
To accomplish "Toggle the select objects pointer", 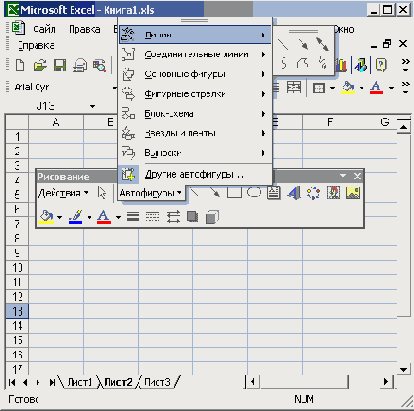I will click(102, 193).
